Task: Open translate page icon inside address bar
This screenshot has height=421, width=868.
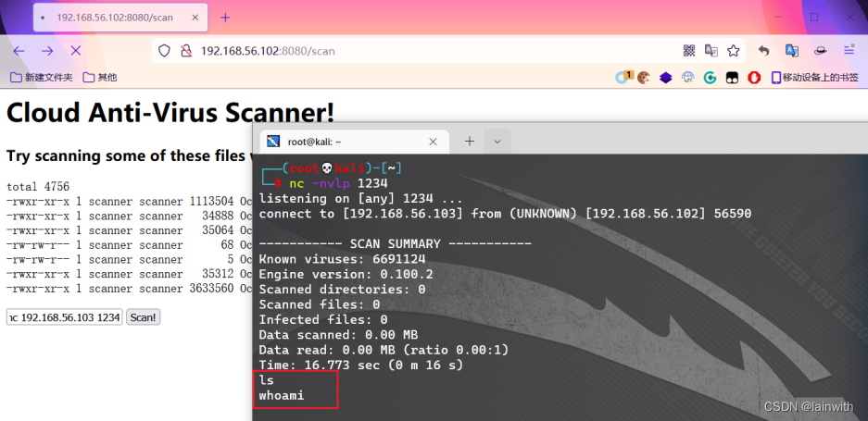Action: coord(711,51)
